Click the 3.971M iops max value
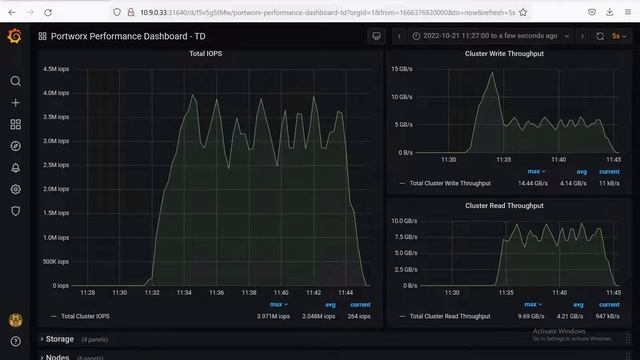Image resolution: width=640 pixels, height=360 pixels. [273, 316]
